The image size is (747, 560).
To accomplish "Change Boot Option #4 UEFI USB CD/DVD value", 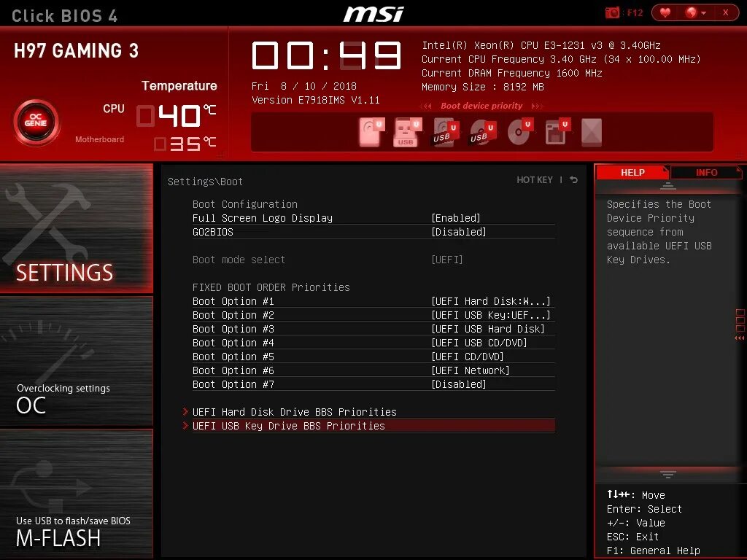I will 479,343.
